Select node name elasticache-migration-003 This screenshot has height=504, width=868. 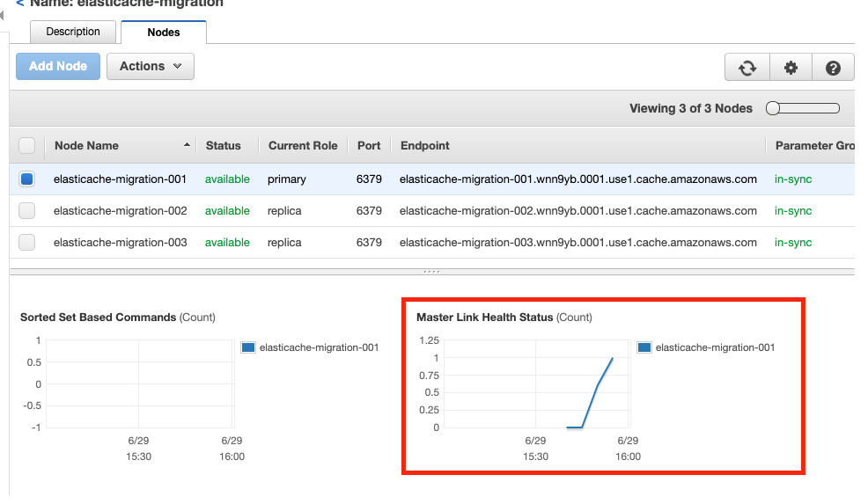[120, 242]
